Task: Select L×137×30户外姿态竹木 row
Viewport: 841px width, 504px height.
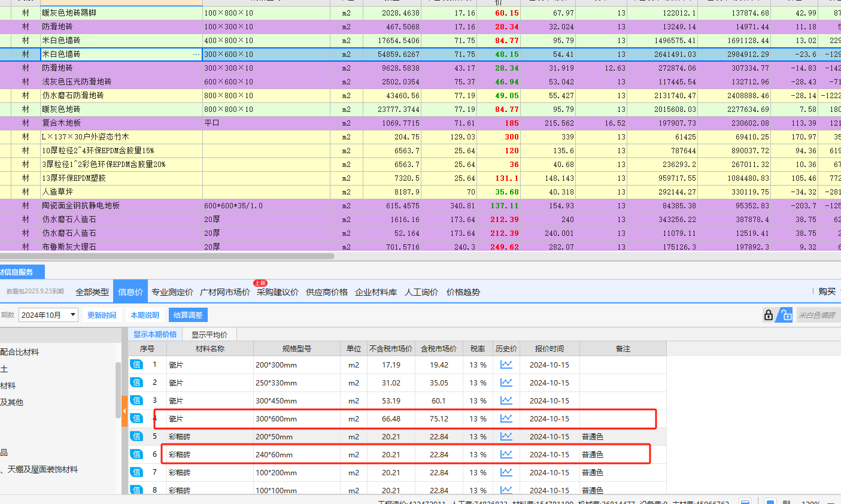Action: (x=420, y=137)
